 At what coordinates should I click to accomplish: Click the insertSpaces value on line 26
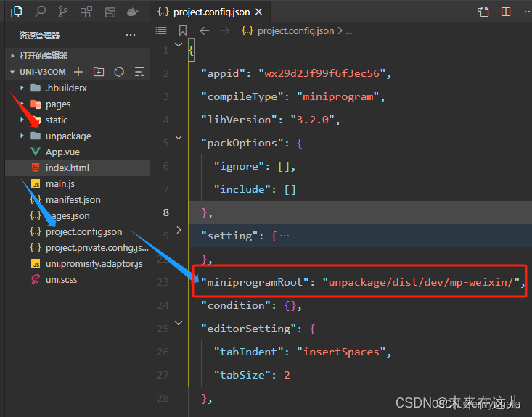341,352
